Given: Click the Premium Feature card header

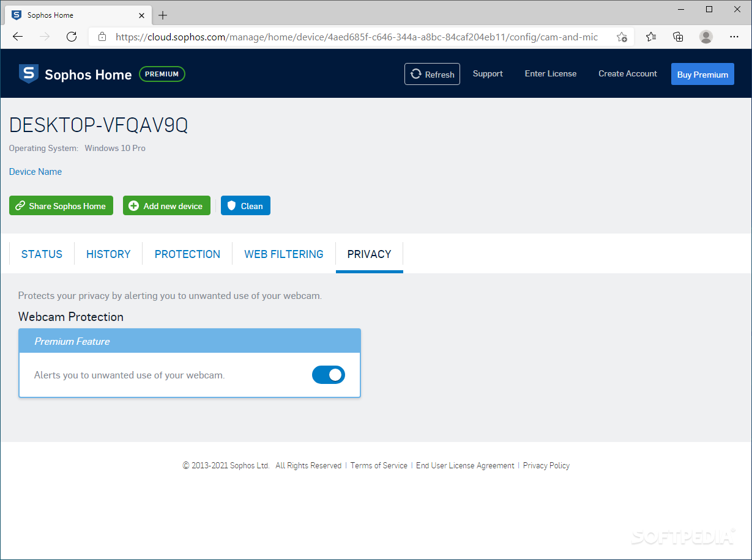Looking at the screenshot, I should 190,341.
